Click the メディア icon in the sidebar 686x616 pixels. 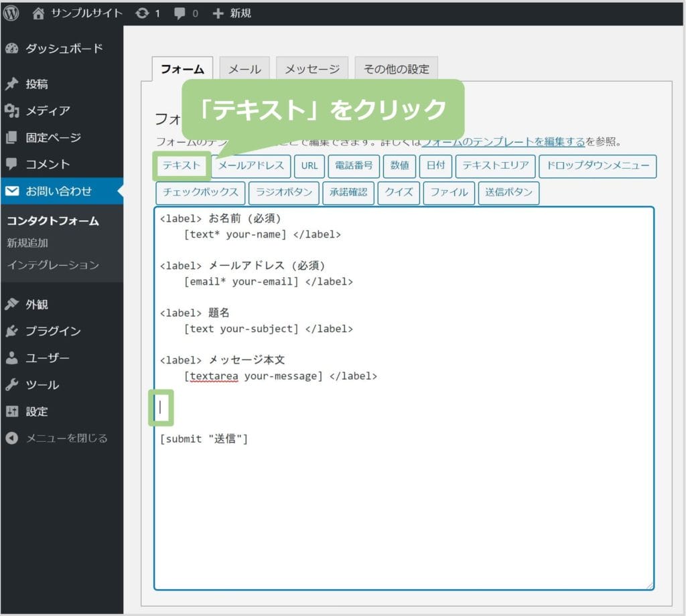point(12,110)
